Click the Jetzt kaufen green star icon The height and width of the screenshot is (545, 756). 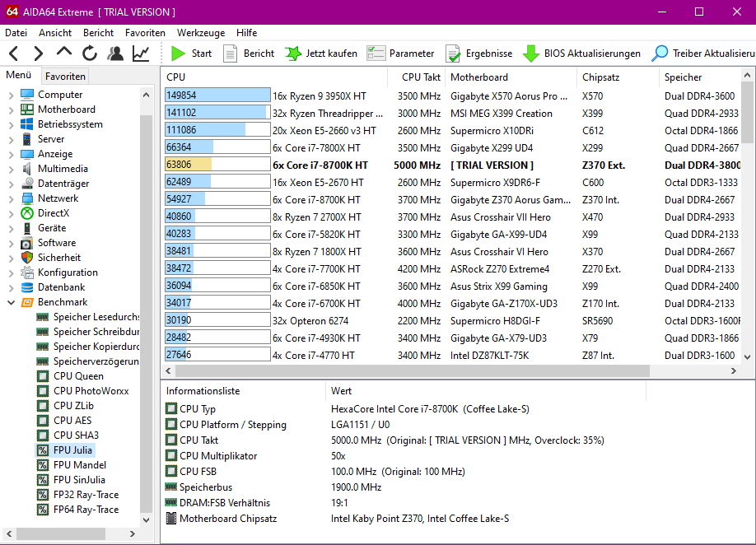coord(293,54)
